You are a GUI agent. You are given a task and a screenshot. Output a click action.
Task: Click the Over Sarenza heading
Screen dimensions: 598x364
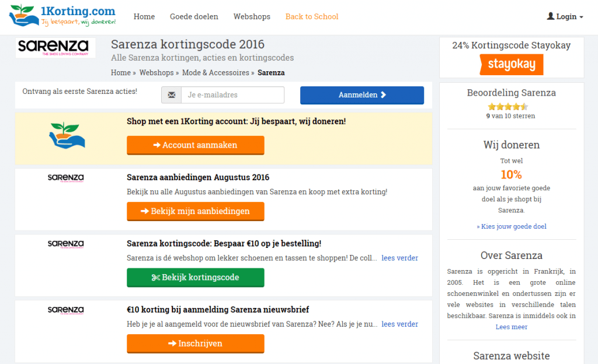pyautogui.click(x=512, y=256)
